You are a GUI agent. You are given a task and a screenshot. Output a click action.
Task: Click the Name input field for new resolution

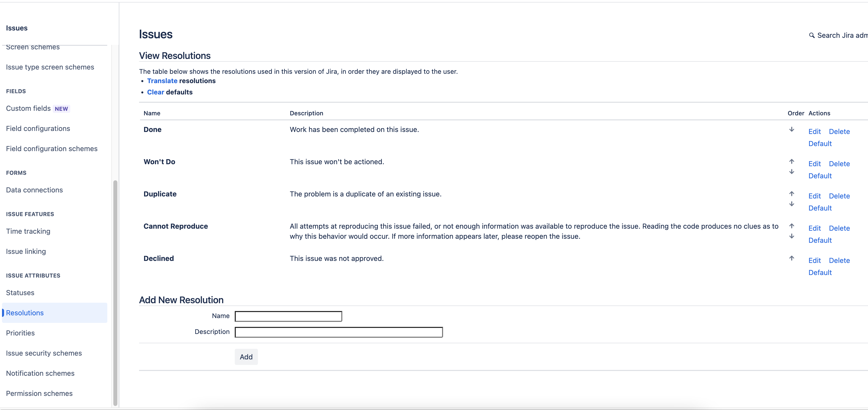(x=288, y=316)
